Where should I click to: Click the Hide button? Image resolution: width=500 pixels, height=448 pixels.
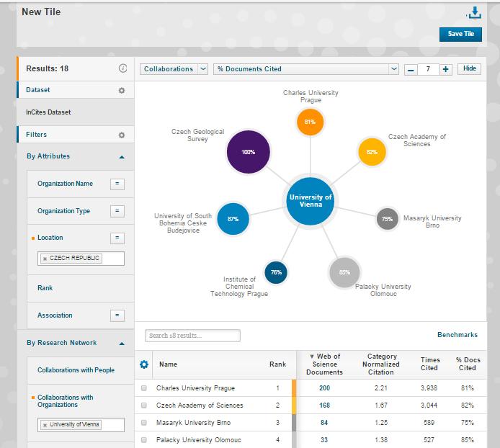[470, 68]
